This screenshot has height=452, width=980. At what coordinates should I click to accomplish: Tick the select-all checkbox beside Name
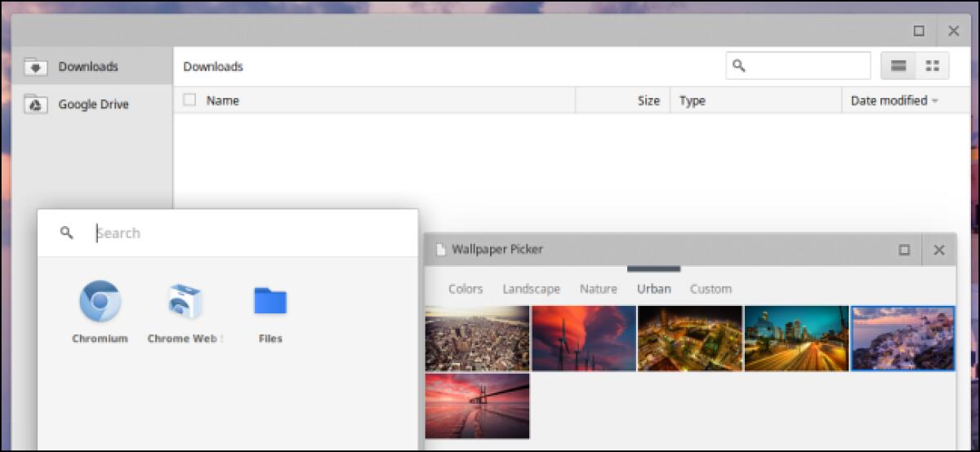pos(189,100)
